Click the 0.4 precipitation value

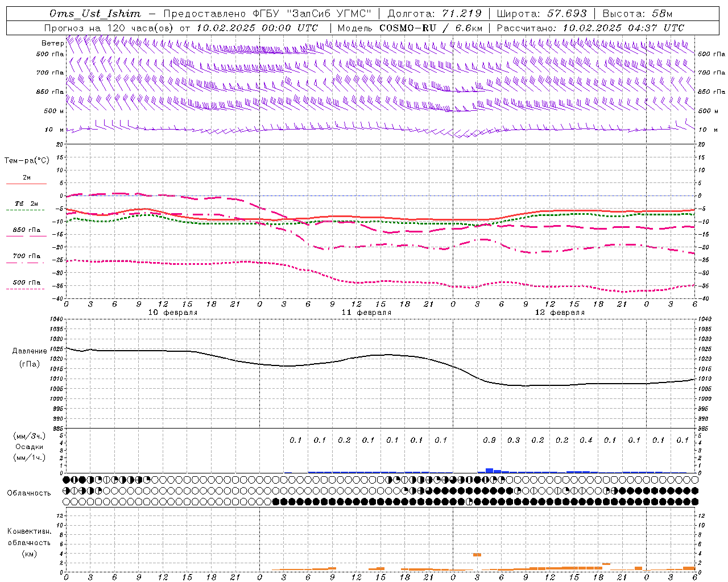[x=586, y=440]
